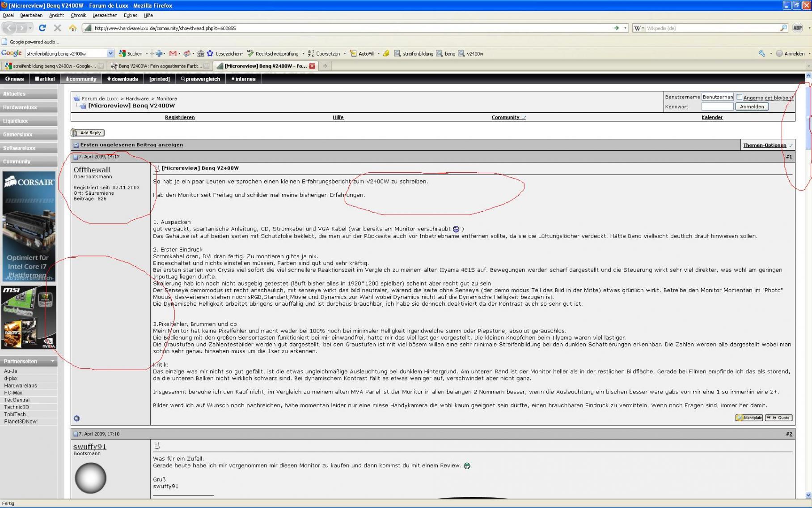Image resolution: width=812 pixels, height=508 pixels.
Task: Click Rechtschreibprüfung spell check icon
Action: [x=250, y=53]
